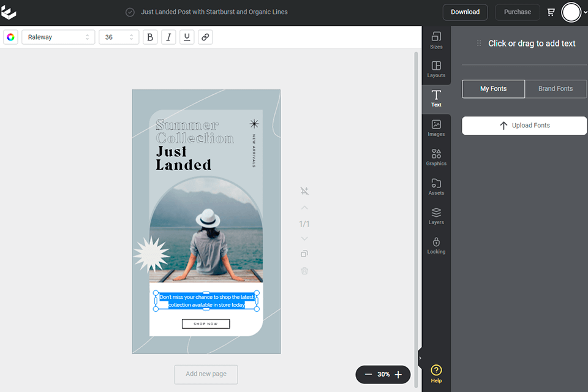588x392 pixels.
Task: Toggle bold formatting
Action: [150, 37]
